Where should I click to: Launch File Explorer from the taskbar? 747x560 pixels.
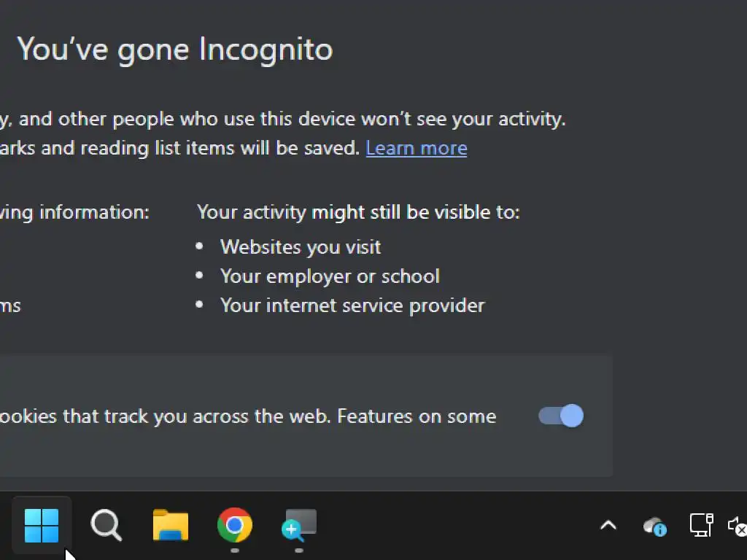tap(170, 525)
